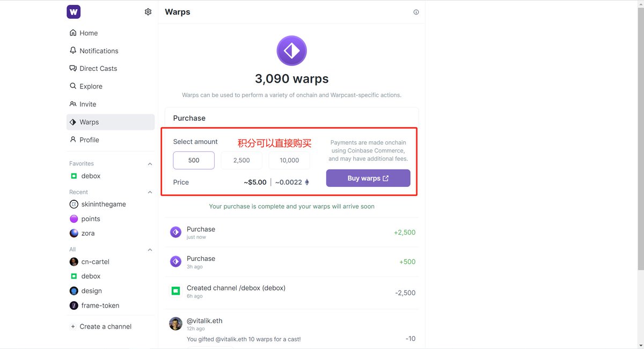Click the +500 amount

[x=407, y=261]
